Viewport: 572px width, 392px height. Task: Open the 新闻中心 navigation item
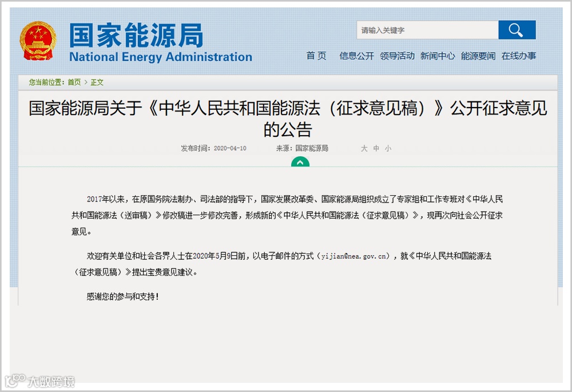(438, 56)
